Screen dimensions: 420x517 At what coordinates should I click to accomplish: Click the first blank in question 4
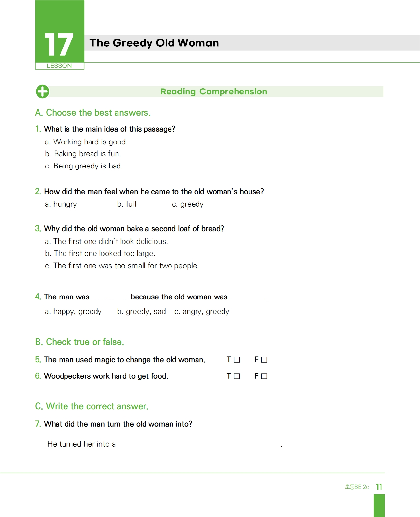109,297
